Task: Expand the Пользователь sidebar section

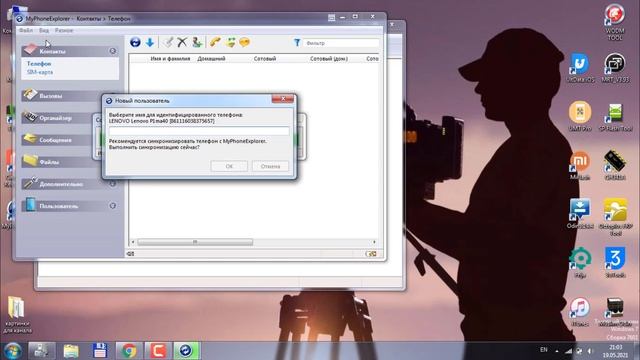Action: pyautogui.click(x=113, y=206)
